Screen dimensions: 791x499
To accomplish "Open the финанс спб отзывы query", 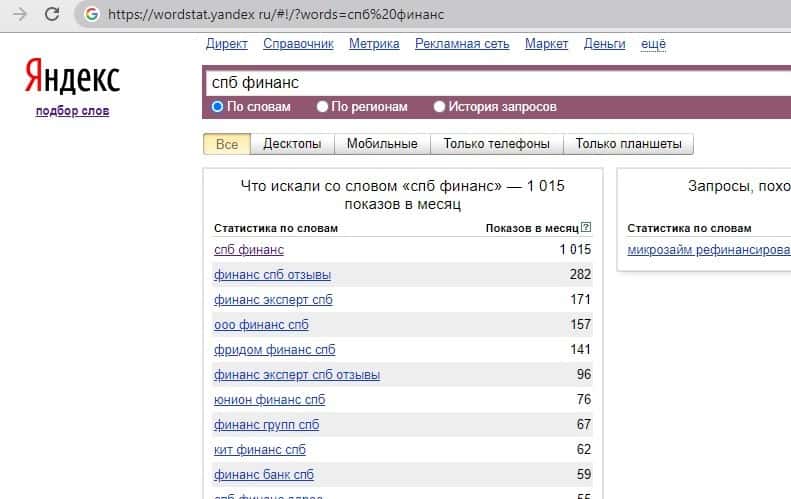I will [272, 275].
